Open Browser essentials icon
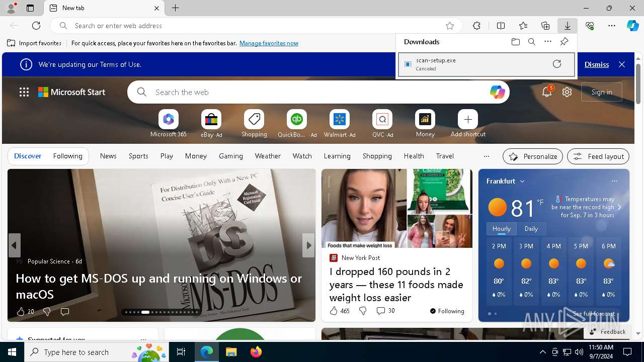This screenshot has width=644, height=362. (x=590, y=26)
